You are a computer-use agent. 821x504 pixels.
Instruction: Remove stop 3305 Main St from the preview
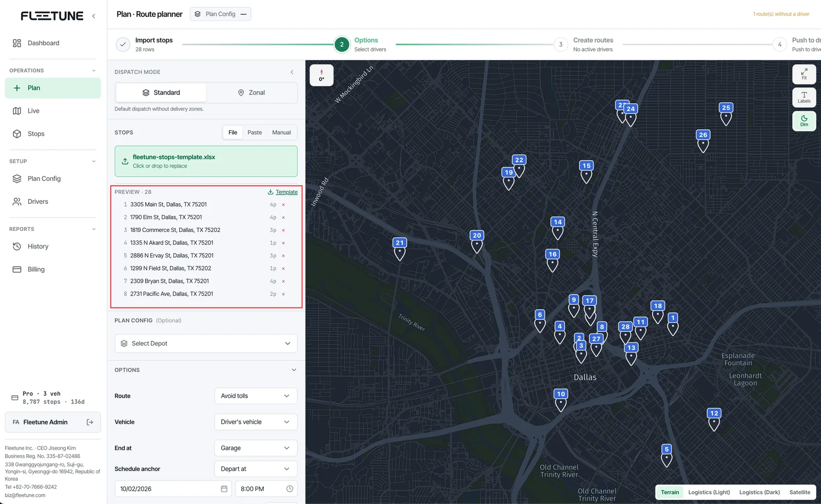click(283, 205)
